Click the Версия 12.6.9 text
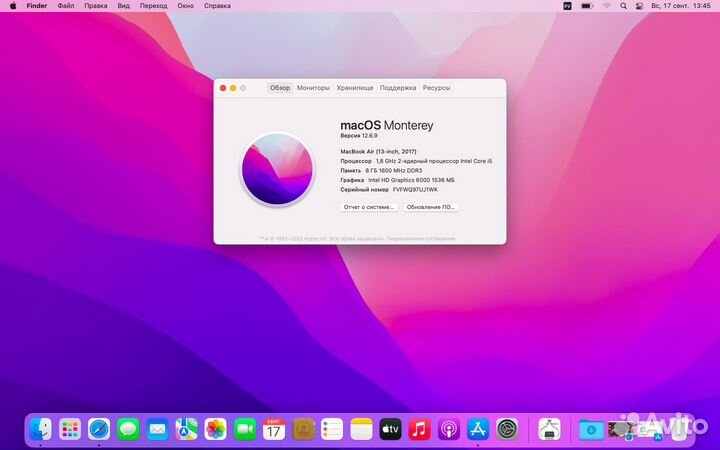The image size is (720, 450). tap(359, 136)
